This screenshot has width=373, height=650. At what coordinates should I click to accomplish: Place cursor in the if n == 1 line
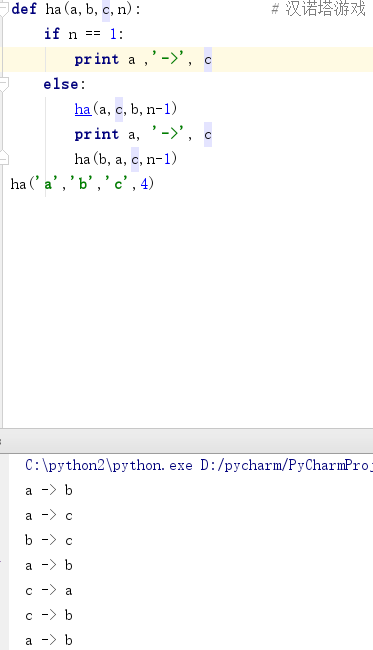pos(84,34)
